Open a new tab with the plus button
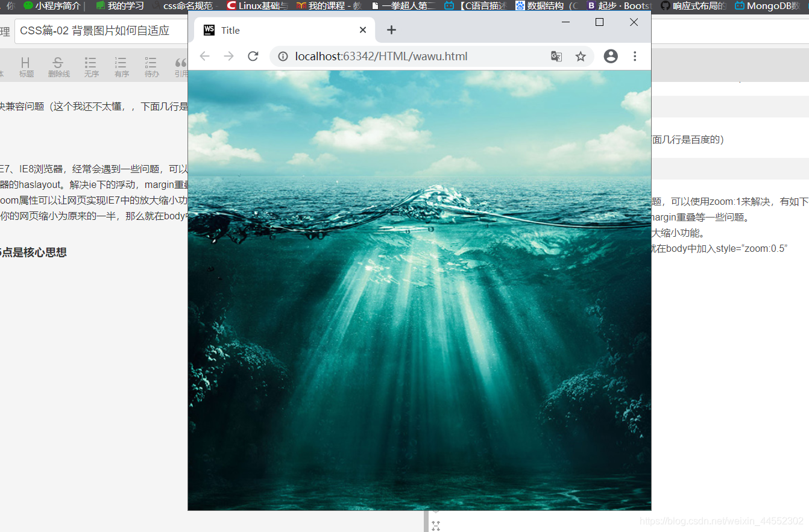809x532 pixels. pyautogui.click(x=391, y=30)
